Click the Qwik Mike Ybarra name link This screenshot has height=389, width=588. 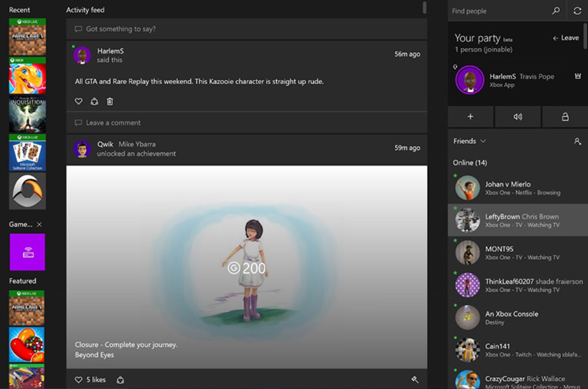pyautogui.click(x=126, y=144)
